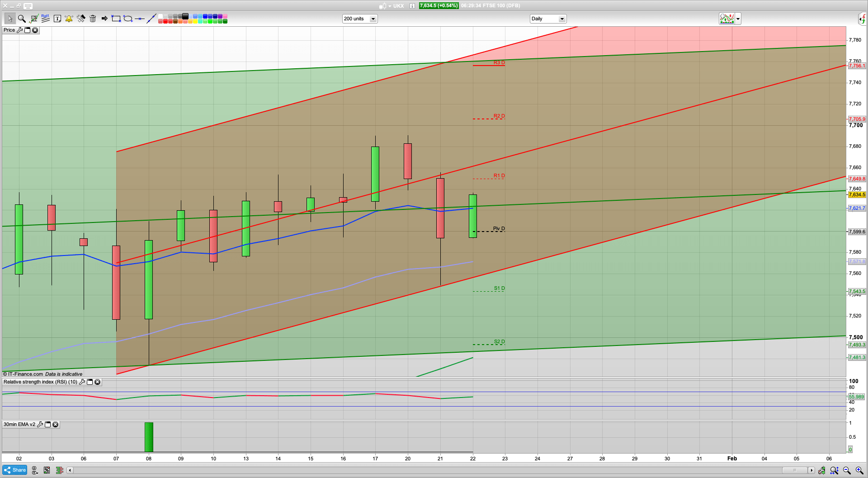Toggle the cursor pointer mode

(10, 19)
